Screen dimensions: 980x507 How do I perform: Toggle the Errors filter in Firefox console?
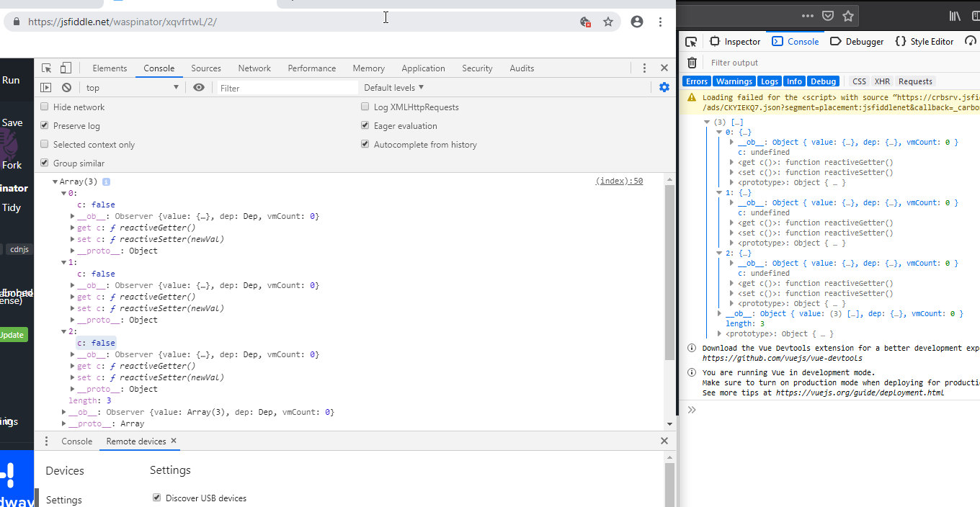click(x=697, y=81)
